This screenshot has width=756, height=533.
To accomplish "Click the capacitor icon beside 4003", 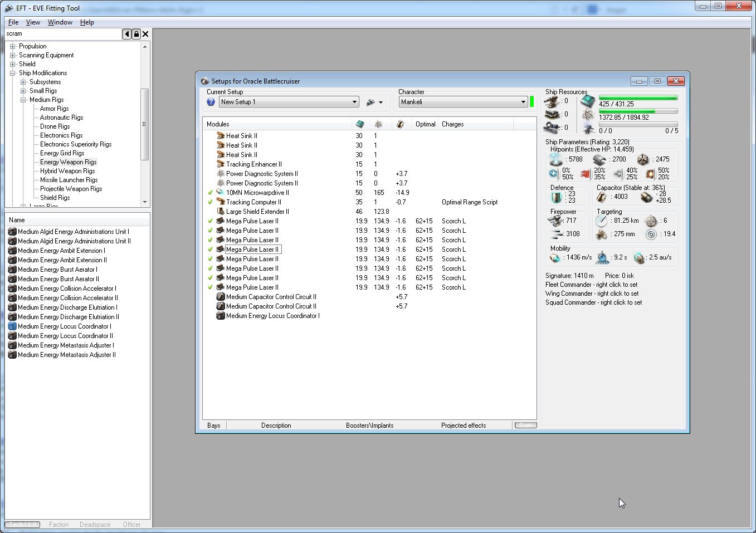I will click(x=602, y=197).
